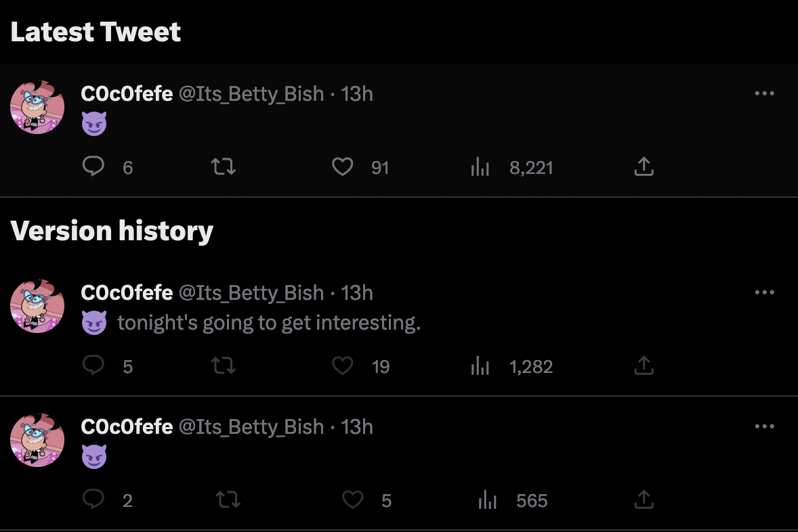Open the profile avatar on the latest tweet
The image size is (798, 532).
click(37, 107)
